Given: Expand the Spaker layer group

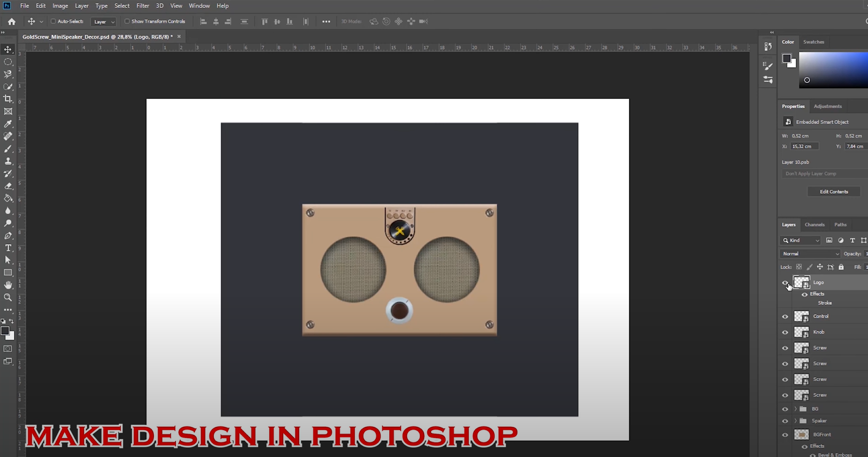Looking at the screenshot, I should pos(796,421).
